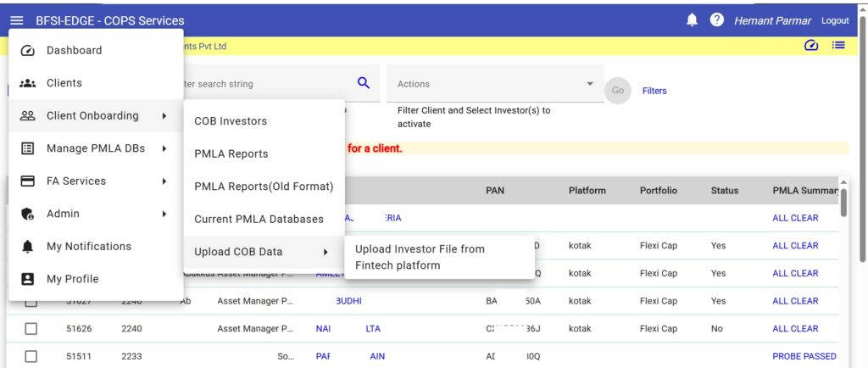The height and width of the screenshot is (368, 868).
Task: Click the Logout link
Action: click(835, 20)
